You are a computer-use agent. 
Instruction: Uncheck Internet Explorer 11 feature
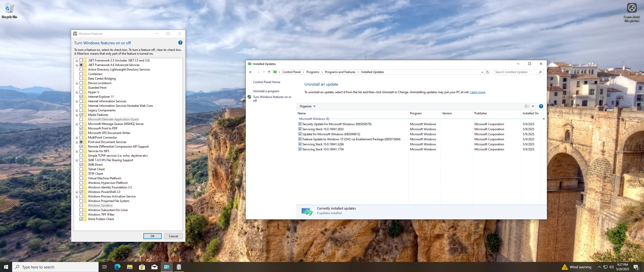click(x=81, y=97)
